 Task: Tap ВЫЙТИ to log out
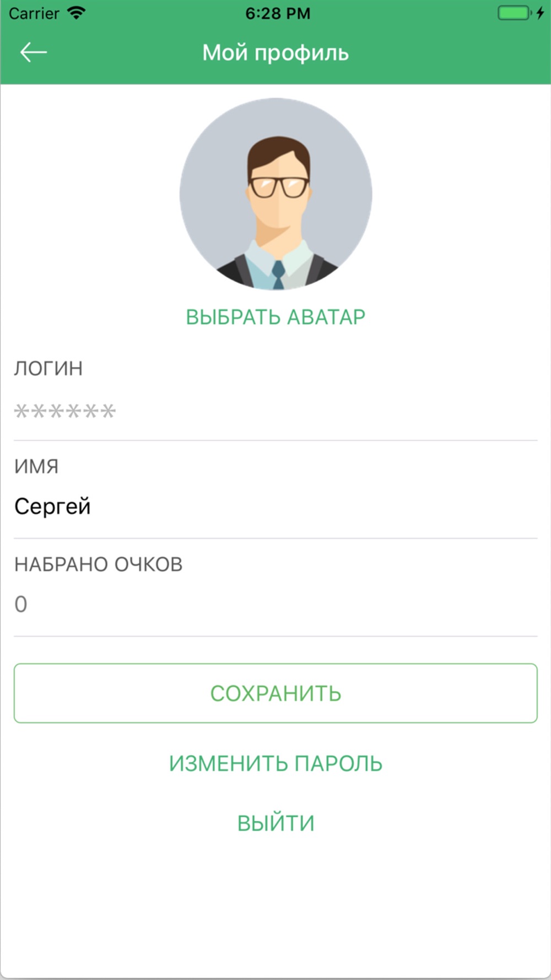275,823
